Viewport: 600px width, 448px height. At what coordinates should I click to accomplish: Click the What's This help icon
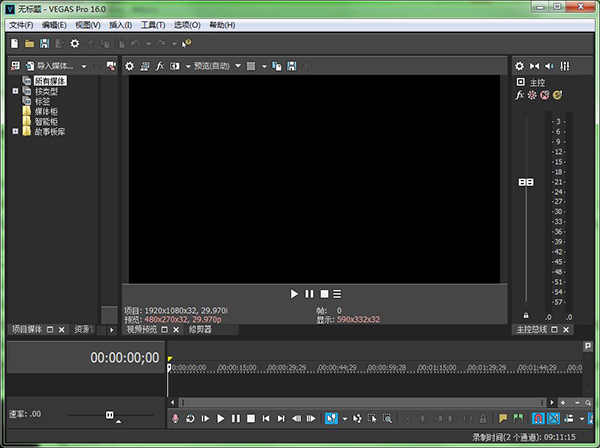point(186,44)
